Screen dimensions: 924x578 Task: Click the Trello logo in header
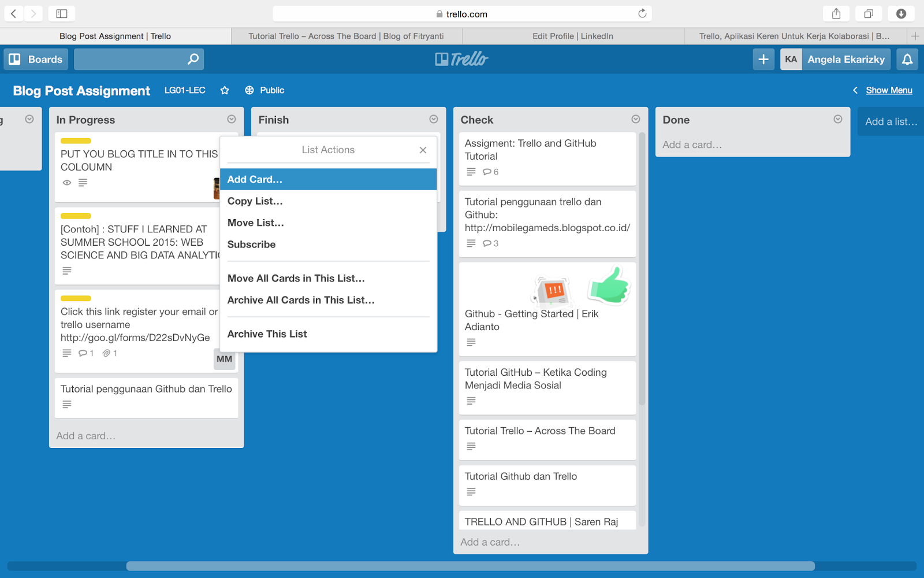(461, 59)
